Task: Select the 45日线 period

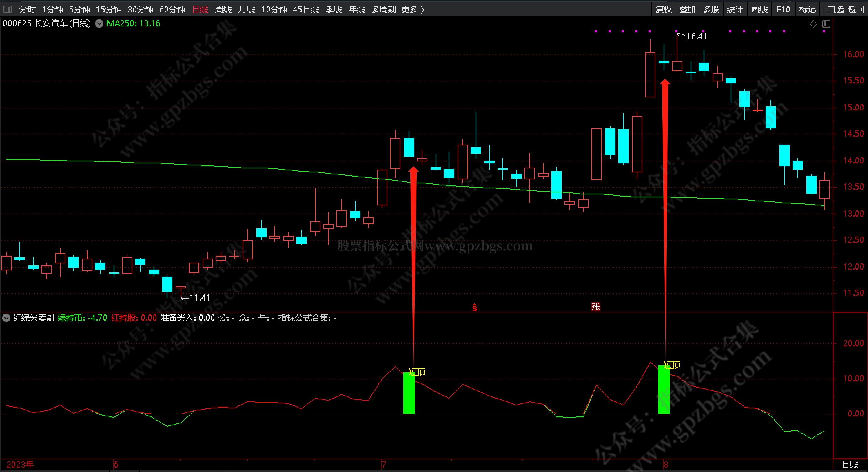Action: [306, 9]
